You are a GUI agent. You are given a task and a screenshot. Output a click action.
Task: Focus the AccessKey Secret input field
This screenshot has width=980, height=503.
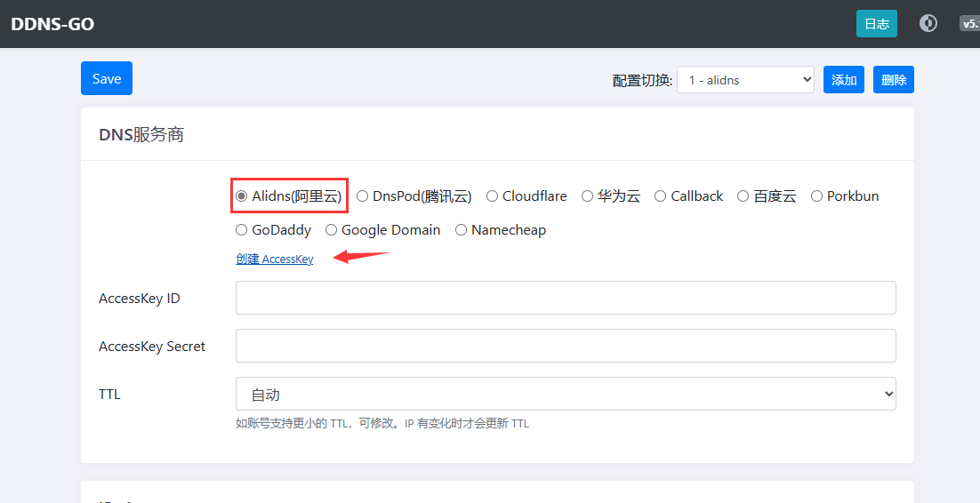coord(566,346)
